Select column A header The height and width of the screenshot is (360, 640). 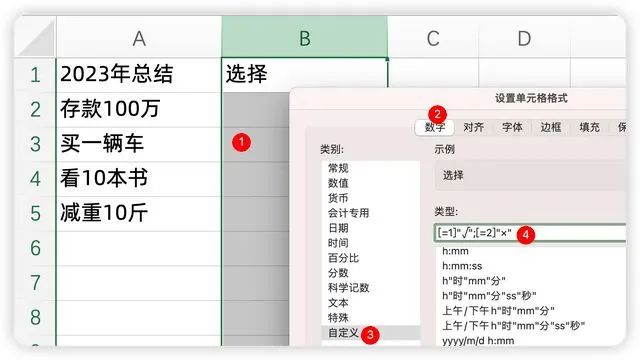click(x=139, y=38)
